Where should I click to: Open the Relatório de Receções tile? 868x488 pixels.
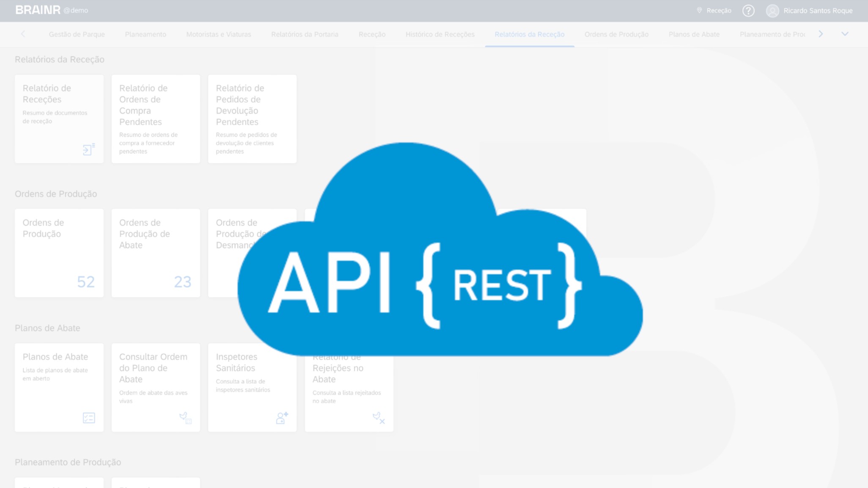[x=59, y=119]
